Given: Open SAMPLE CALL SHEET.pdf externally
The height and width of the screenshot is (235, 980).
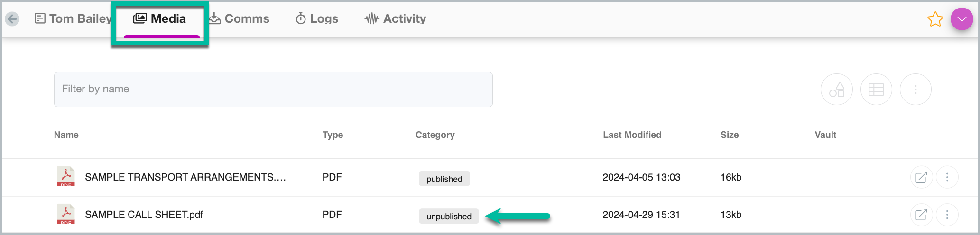Looking at the screenshot, I should pos(921,215).
